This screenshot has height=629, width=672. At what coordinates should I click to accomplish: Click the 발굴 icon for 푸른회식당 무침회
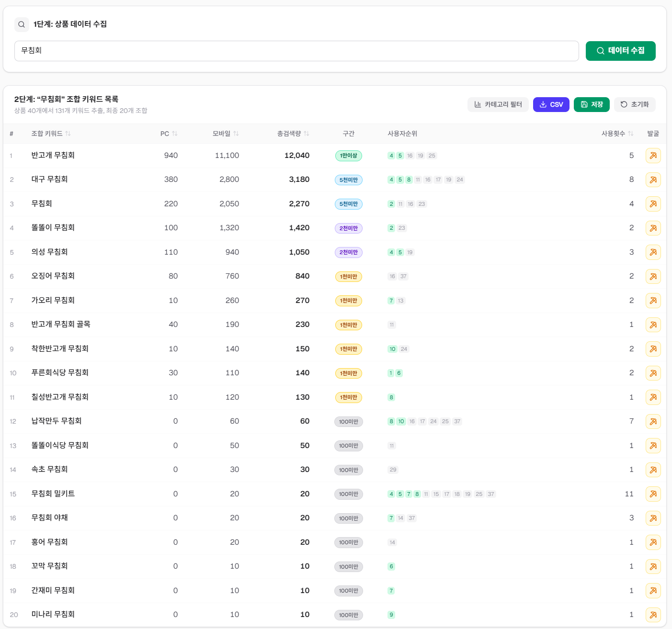[653, 373]
